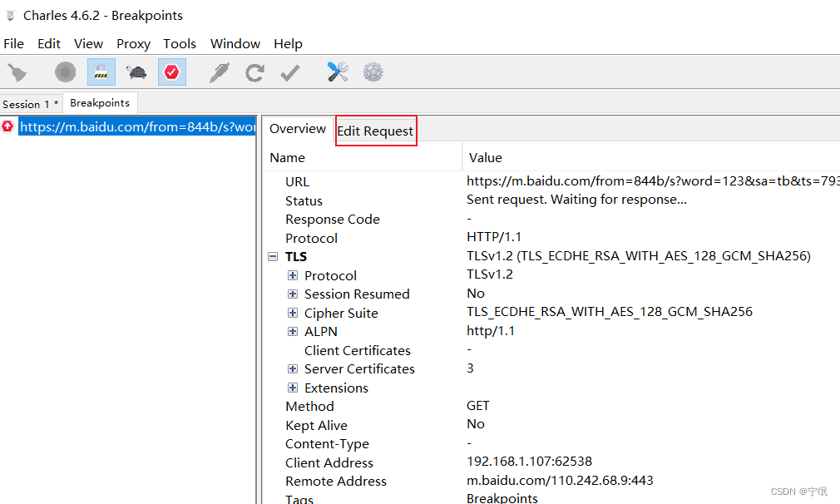Click the compose pen icon
Screen dimensions: 840x504
219,72
